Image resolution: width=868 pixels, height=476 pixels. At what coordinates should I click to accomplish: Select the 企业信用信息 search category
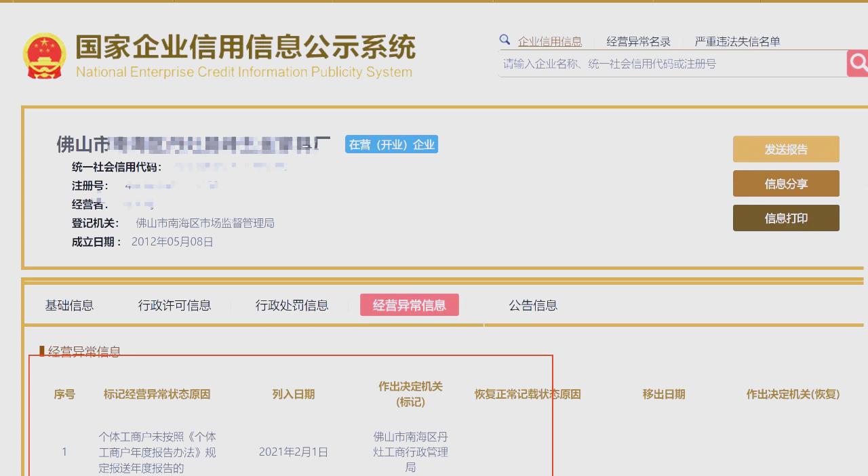pyautogui.click(x=549, y=41)
